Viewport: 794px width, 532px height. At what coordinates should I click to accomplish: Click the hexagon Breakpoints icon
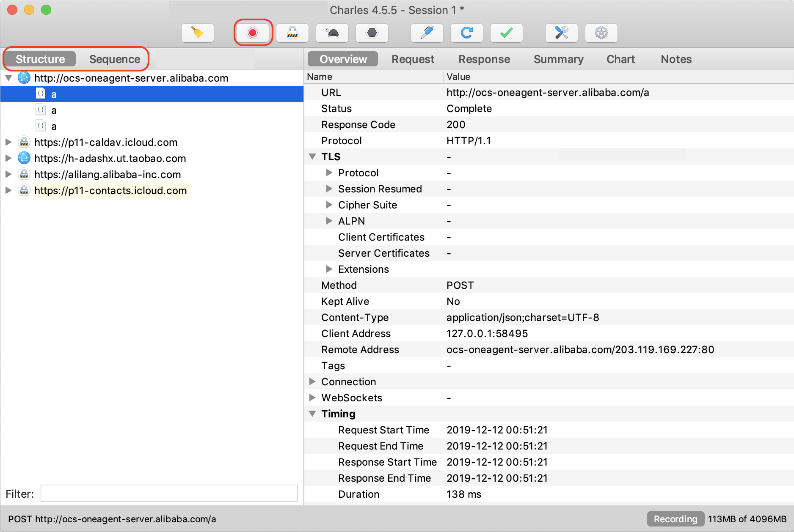[x=372, y=33]
